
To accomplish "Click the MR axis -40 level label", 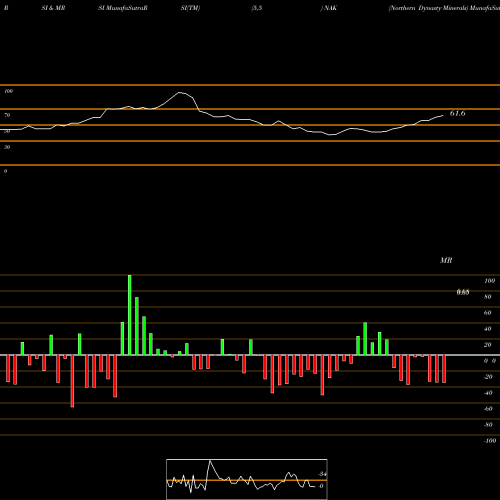I will click(x=488, y=393).
